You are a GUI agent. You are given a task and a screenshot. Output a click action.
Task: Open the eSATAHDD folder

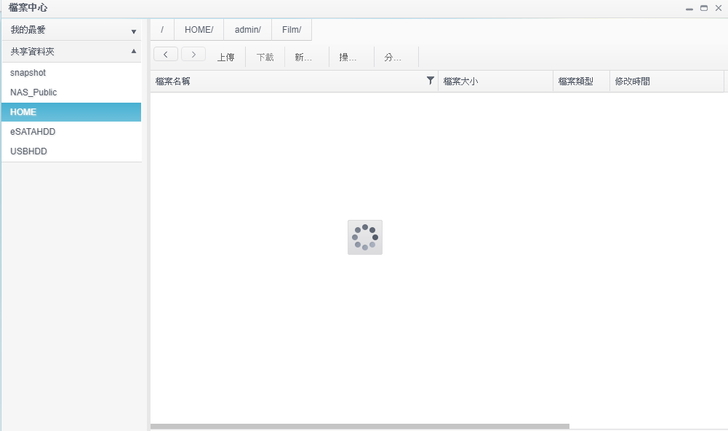(72, 131)
